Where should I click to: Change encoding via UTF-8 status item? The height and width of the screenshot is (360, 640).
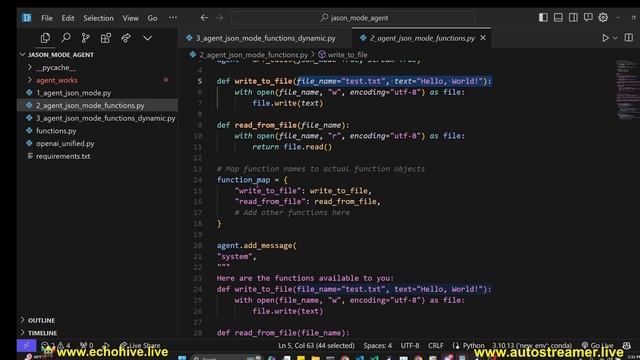pos(410,346)
